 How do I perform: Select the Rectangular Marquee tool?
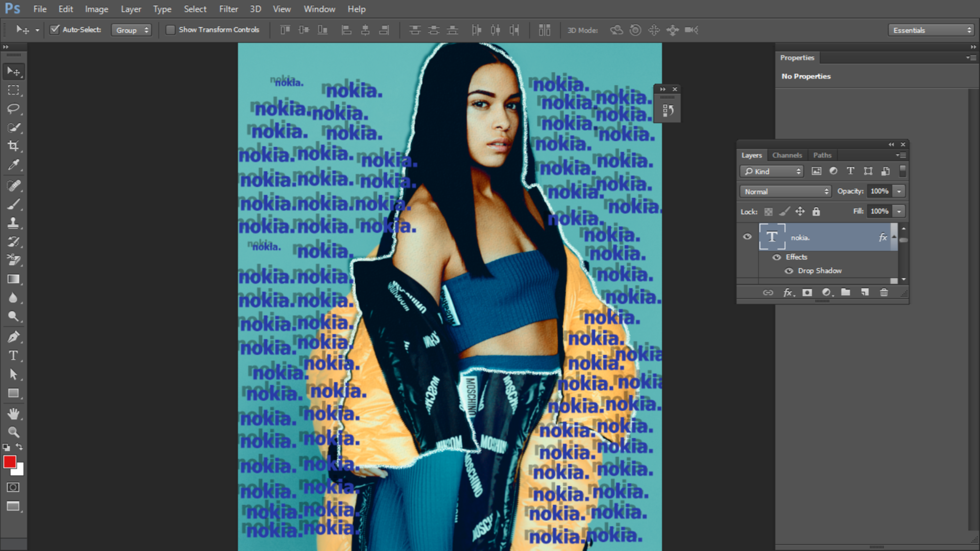click(13, 90)
